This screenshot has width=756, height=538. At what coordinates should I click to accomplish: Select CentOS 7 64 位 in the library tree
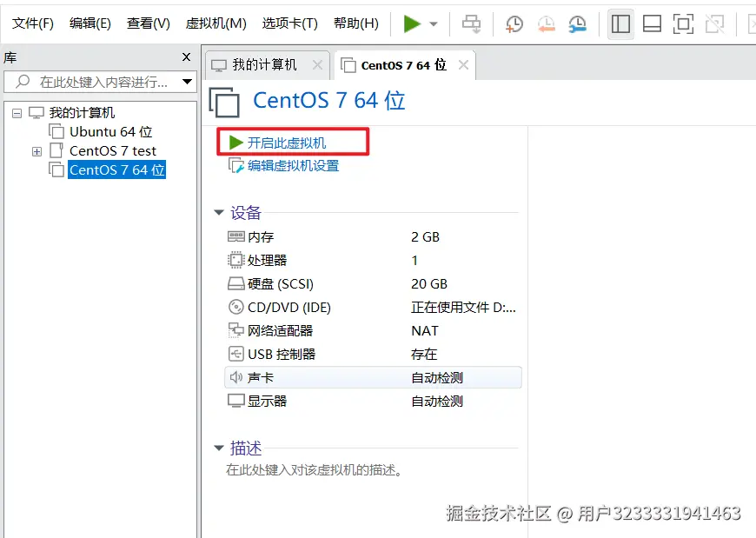116,169
